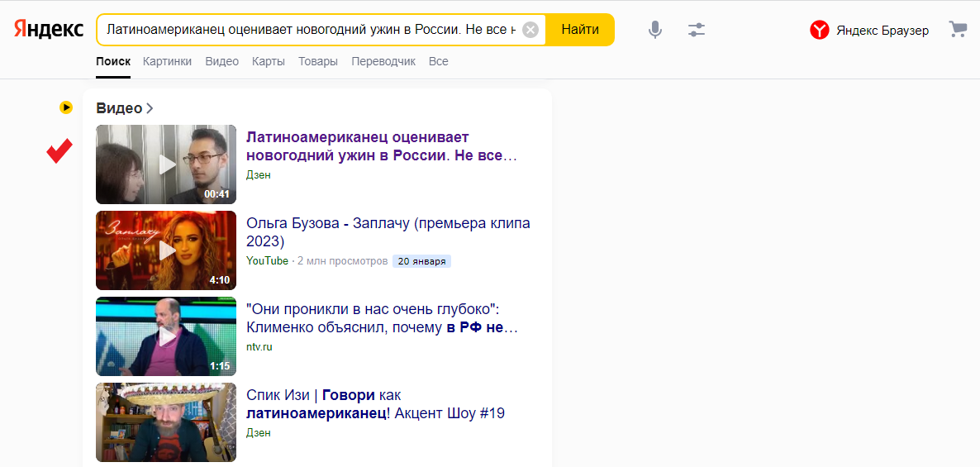Switch to the Видео tab

click(222, 61)
